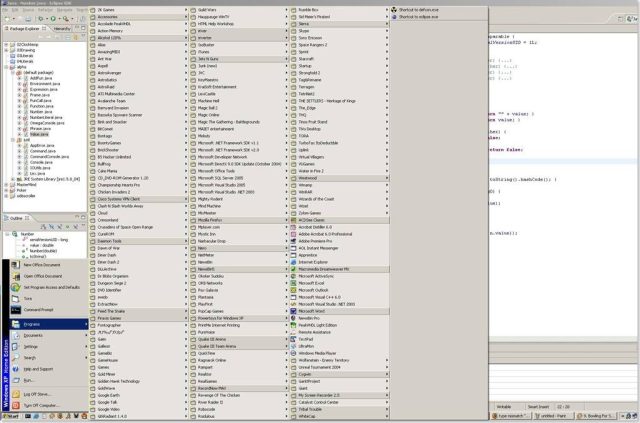Launch Mozilla Firefox from the Programs list
The image size is (640, 423).
coord(215,219)
